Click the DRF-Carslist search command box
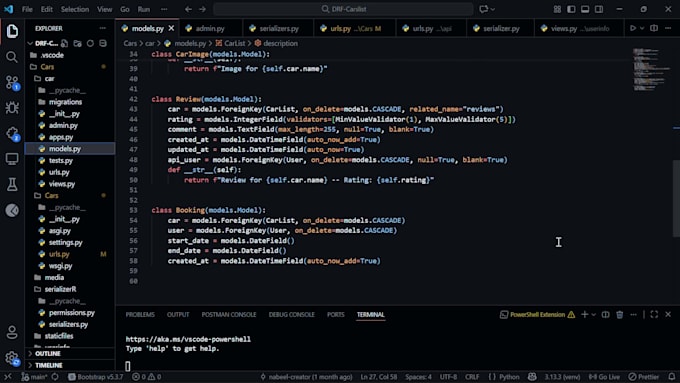680x383 pixels. 343,9
